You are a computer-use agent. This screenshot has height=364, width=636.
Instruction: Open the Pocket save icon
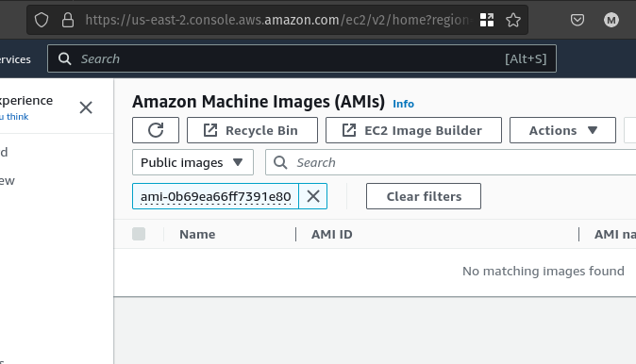(577, 20)
